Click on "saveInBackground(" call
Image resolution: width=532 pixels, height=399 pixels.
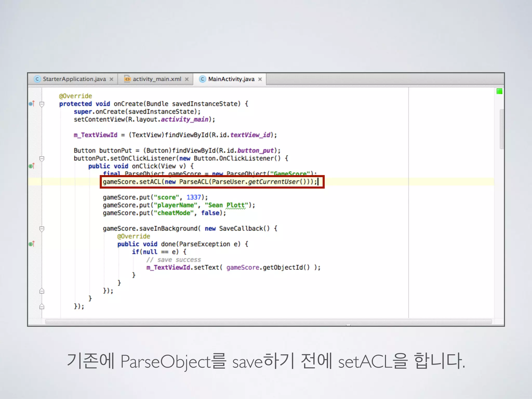[x=170, y=229]
